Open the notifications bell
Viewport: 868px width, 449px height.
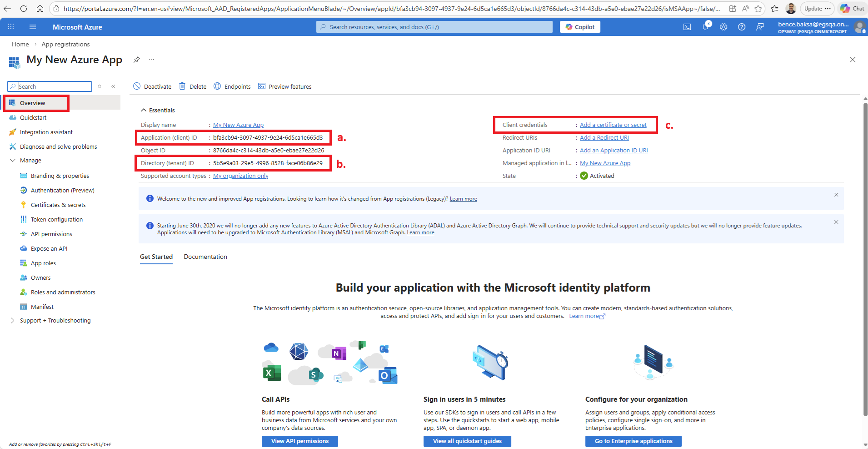click(x=705, y=27)
